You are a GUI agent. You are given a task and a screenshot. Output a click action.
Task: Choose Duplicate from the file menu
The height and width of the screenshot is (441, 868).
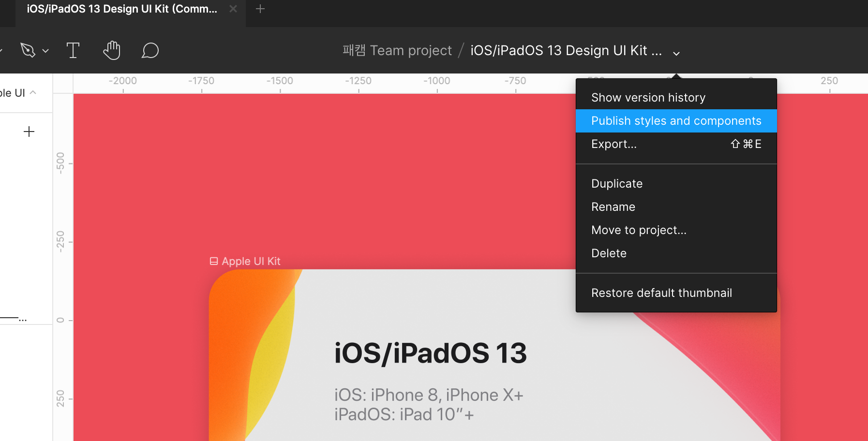pyautogui.click(x=676, y=184)
